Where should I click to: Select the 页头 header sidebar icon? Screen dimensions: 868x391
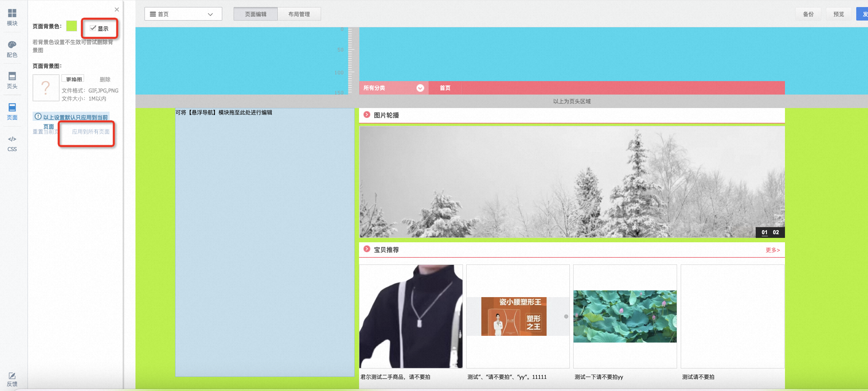tap(12, 80)
